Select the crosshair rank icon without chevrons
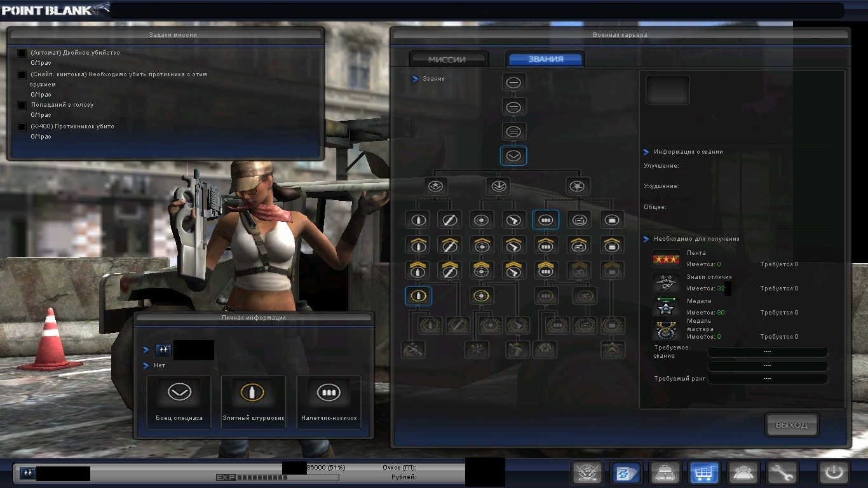Image resolution: width=868 pixels, height=488 pixels. [482, 220]
